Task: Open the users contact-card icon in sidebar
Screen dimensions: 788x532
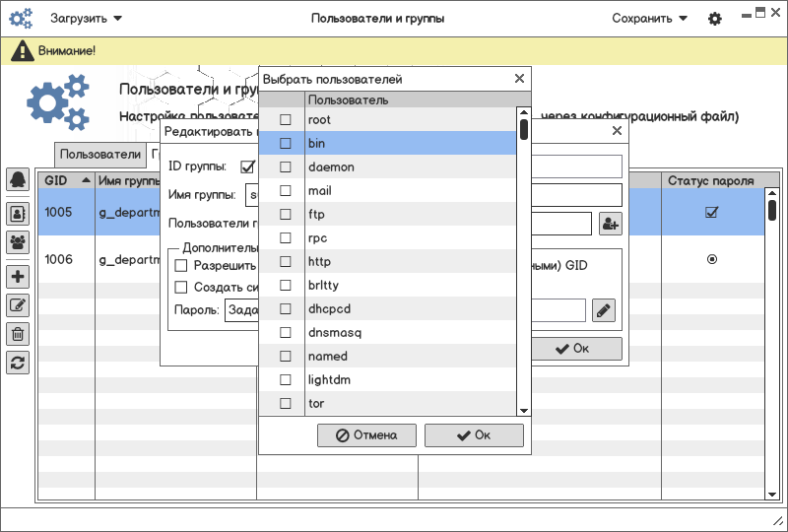Action: 18,212
